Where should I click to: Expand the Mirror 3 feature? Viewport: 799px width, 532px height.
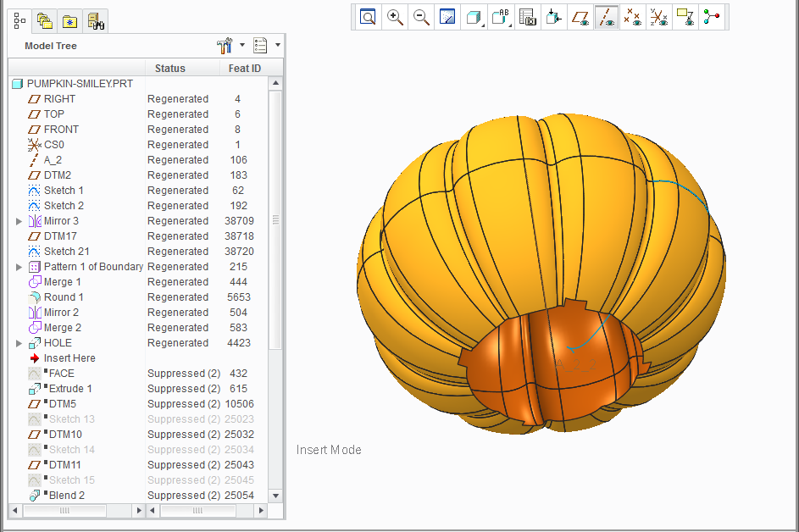click(19, 221)
